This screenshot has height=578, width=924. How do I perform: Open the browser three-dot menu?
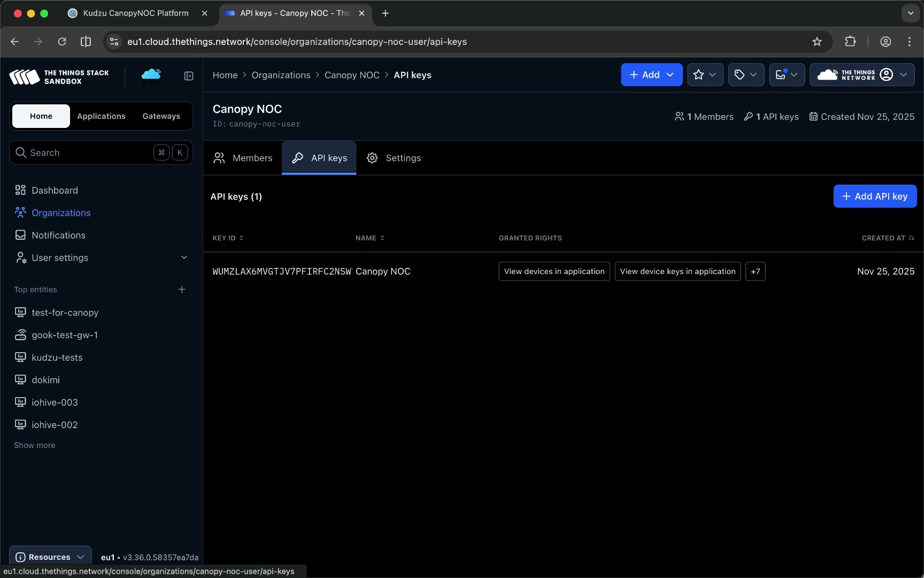click(x=910, y=42)
